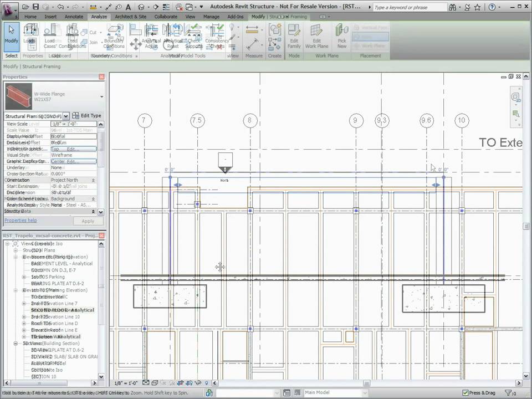Open the W-Wide Flange type selector dropdown

point(101,96)
